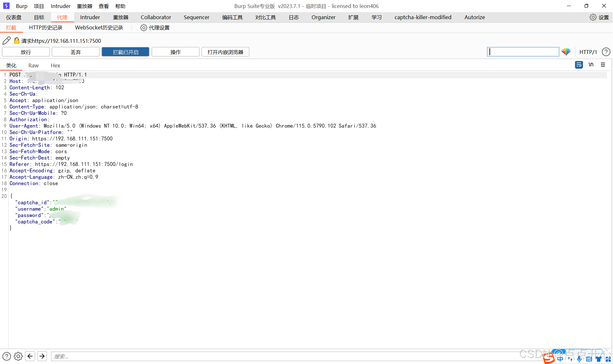Click the Sogou keyboard tray icon
Screen dimensions: 613x364
pyautogui.click(x=589, y=359)
